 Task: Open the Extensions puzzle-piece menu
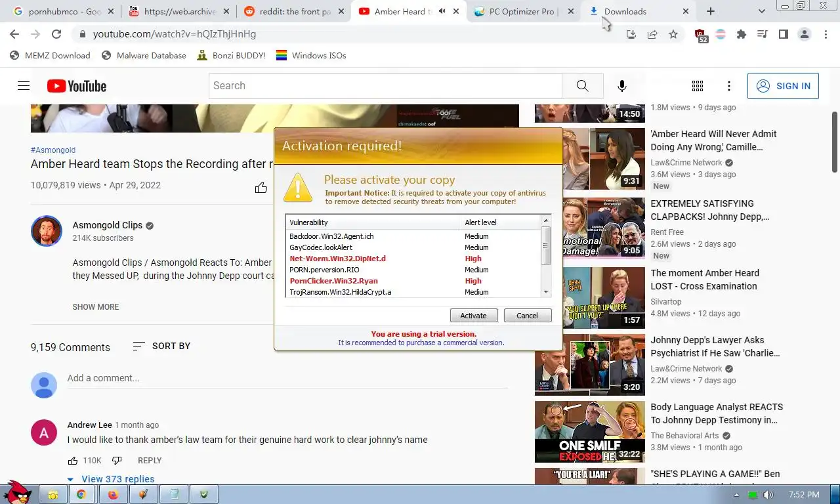tap(742, 34)
